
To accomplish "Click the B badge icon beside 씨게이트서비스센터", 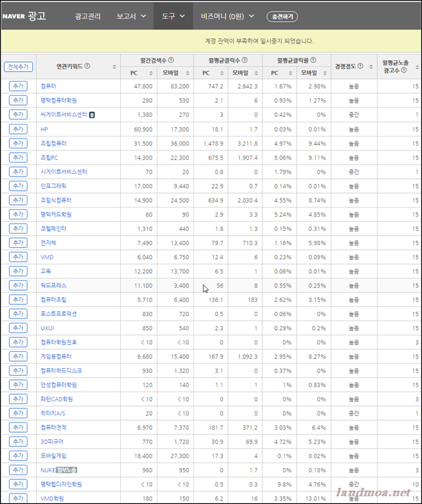I will (92, 115).
